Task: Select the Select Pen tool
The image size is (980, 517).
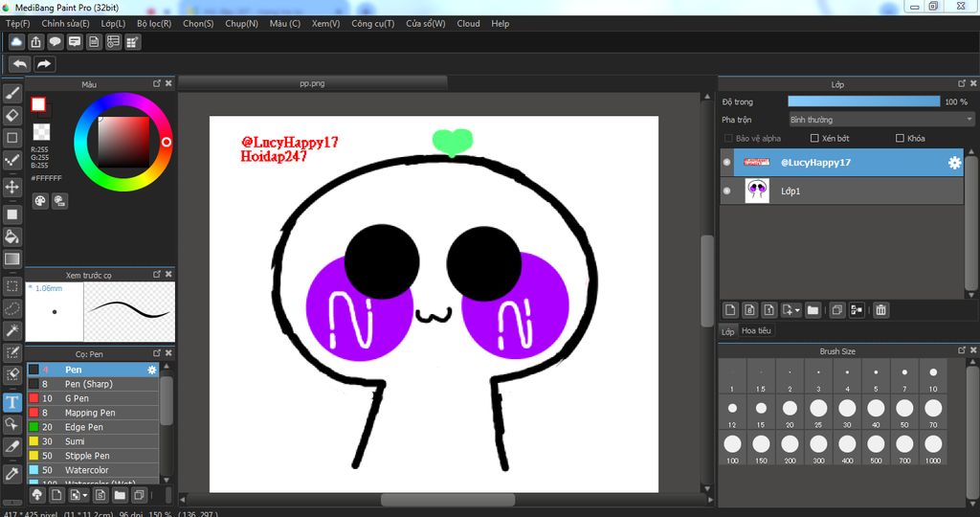Action: pyautogui.click(x=11, y=352)
